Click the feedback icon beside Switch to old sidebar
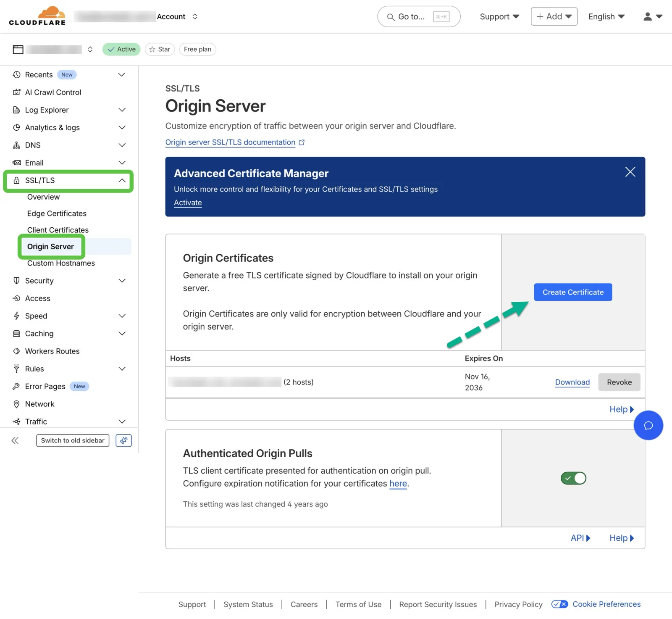 [123, 440]
